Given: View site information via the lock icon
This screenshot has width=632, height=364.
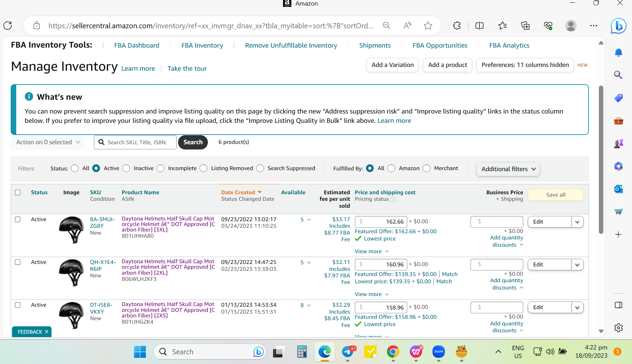Looking at the screenshot, I should [36, 26].
